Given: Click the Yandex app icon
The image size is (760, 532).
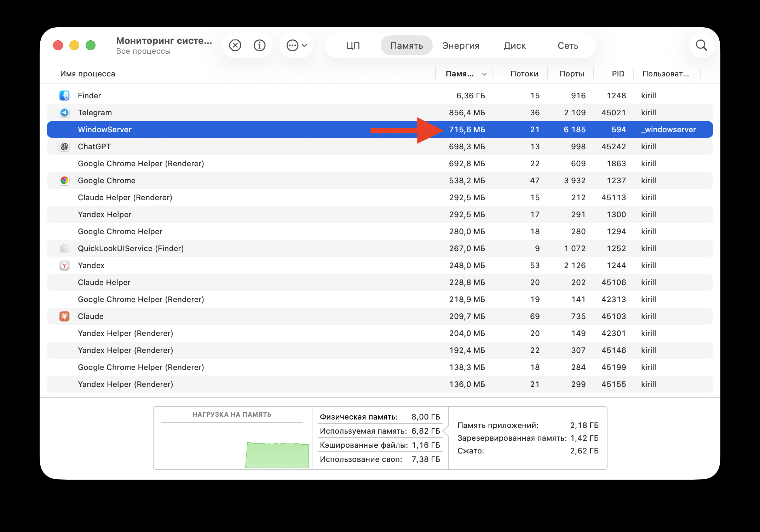Looking at the screenshot, I should point(64,265).
